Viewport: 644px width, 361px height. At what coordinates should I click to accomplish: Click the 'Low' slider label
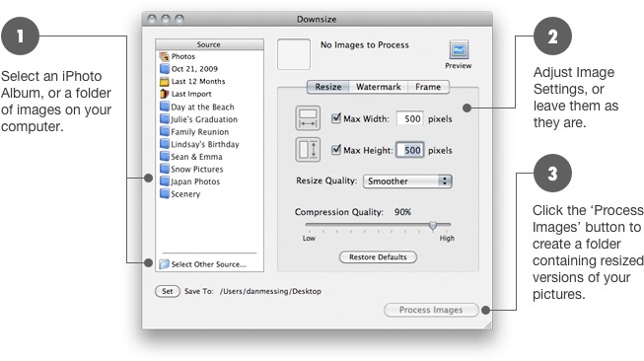309,239
